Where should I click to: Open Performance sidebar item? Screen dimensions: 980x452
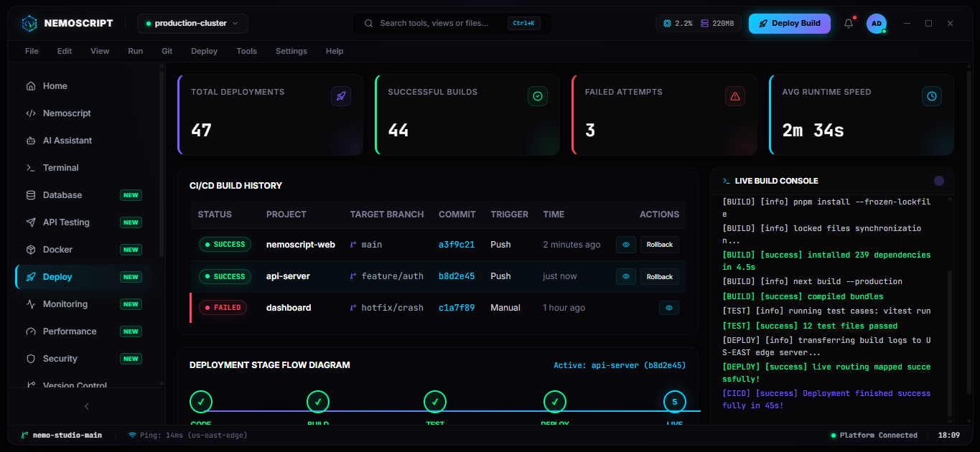tap(83, 331)
